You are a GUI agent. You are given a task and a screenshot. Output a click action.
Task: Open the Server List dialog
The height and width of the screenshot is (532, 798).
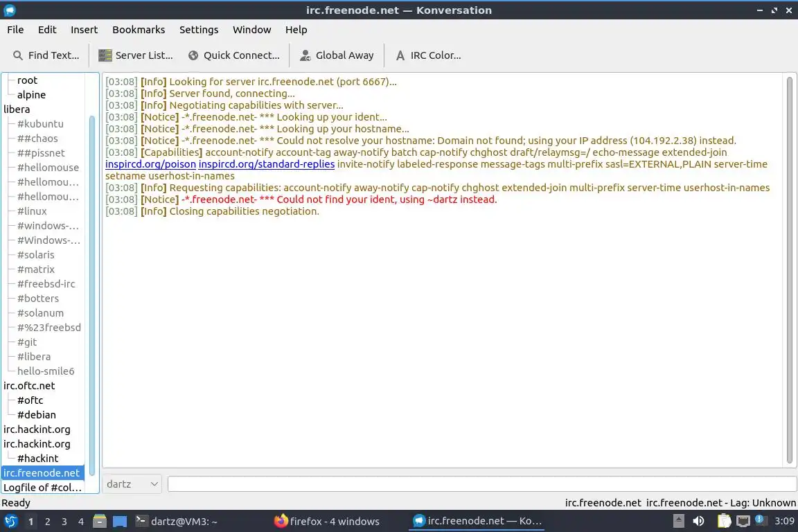pos(136,55)
